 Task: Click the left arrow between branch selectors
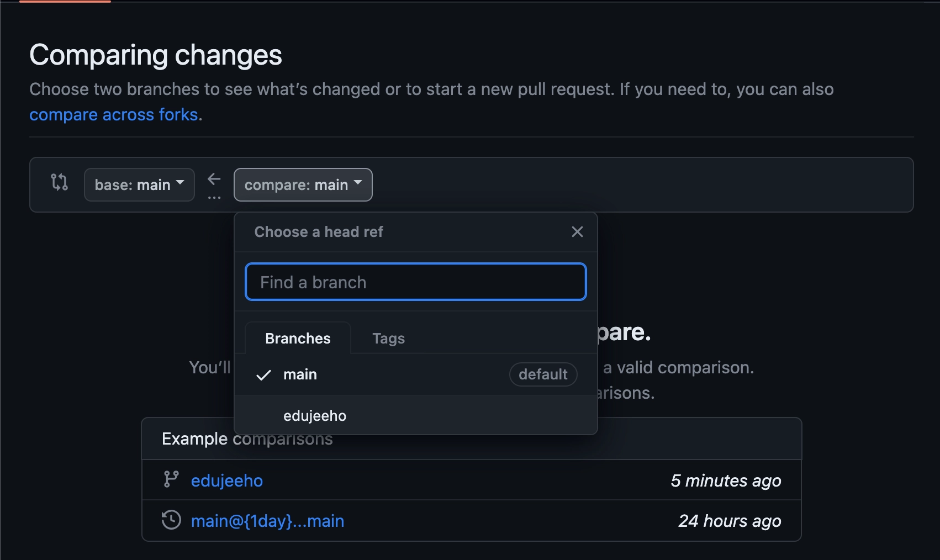click(214, 179)
